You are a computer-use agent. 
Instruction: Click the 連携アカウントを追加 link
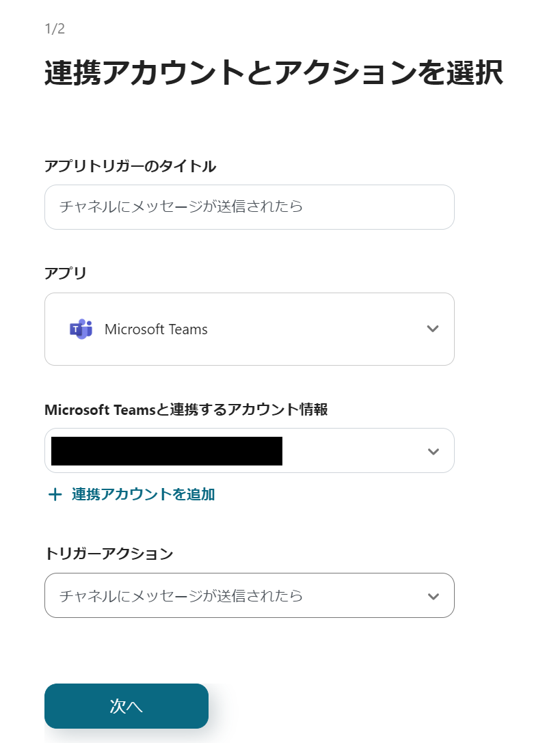142,494
